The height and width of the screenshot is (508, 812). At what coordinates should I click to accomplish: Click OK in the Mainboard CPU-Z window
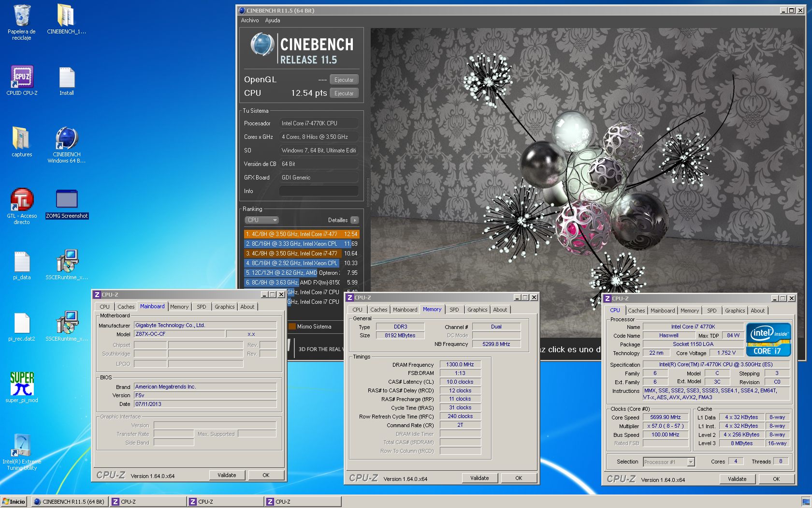(x=266, y=475)
